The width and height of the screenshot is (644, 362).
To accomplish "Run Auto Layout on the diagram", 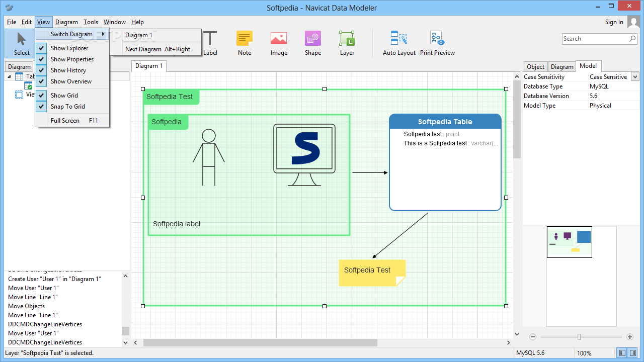I will pos(399,43).
